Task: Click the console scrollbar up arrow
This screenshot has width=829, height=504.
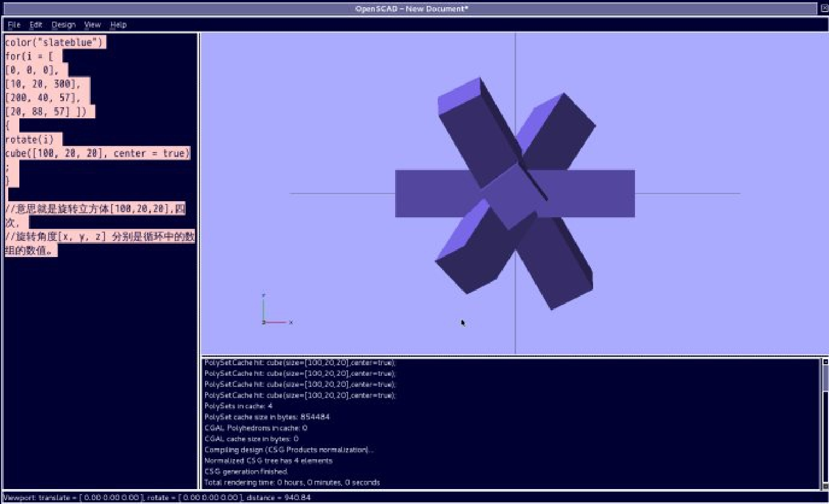Action: 825,362
